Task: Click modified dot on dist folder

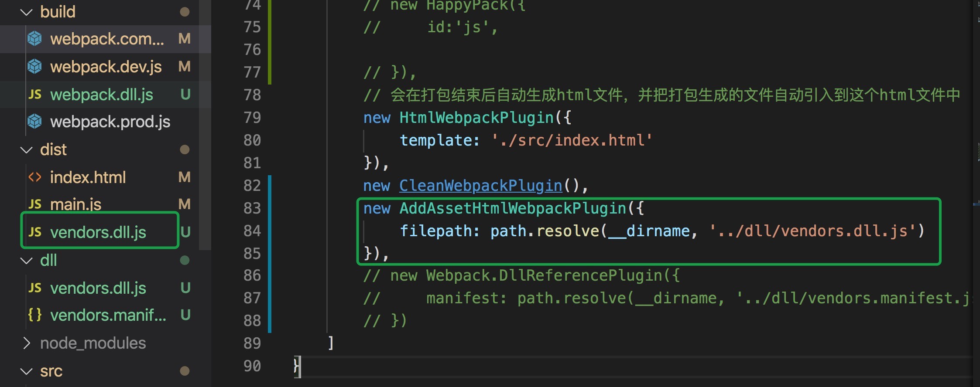Action: click(x=185, y=149)
